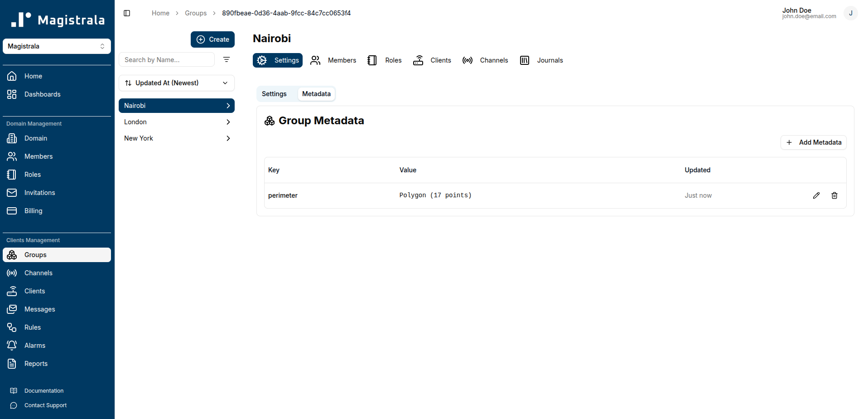This screenshot has height=419, width=868.
Task: Click the Reports icon in sidebar
Action: pos(12,363)
